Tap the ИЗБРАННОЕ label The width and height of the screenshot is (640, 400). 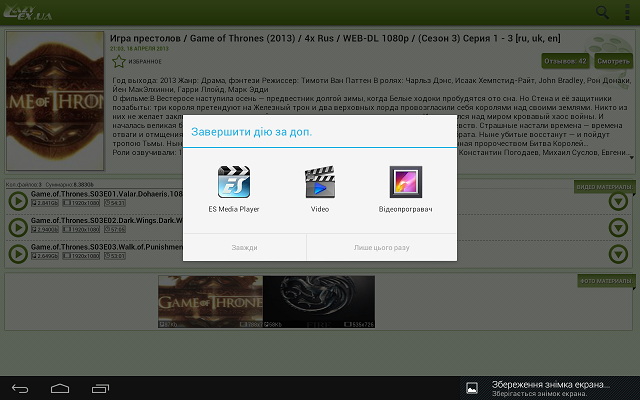(145, 62)
